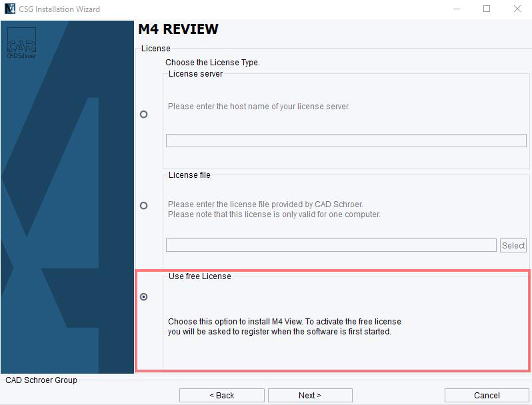Image resolution: width=532 pixels, height=405 pixels.
Task: Select the Use free License radio button
Action: (144, 297)
